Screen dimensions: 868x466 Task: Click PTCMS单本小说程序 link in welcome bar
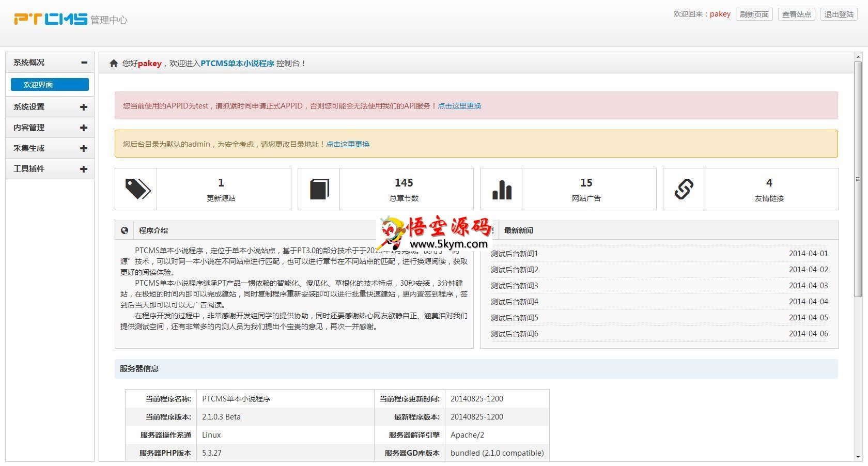tap(237, 64)
